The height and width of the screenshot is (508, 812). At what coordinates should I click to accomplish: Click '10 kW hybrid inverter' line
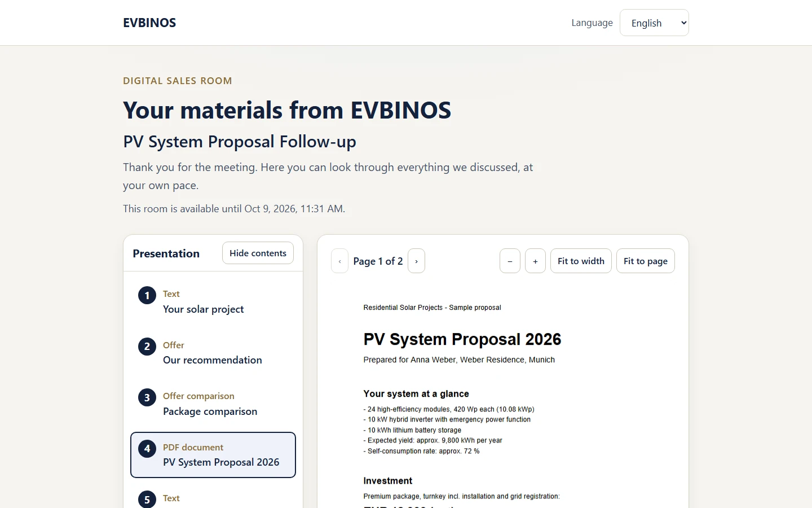click(447, 419)
